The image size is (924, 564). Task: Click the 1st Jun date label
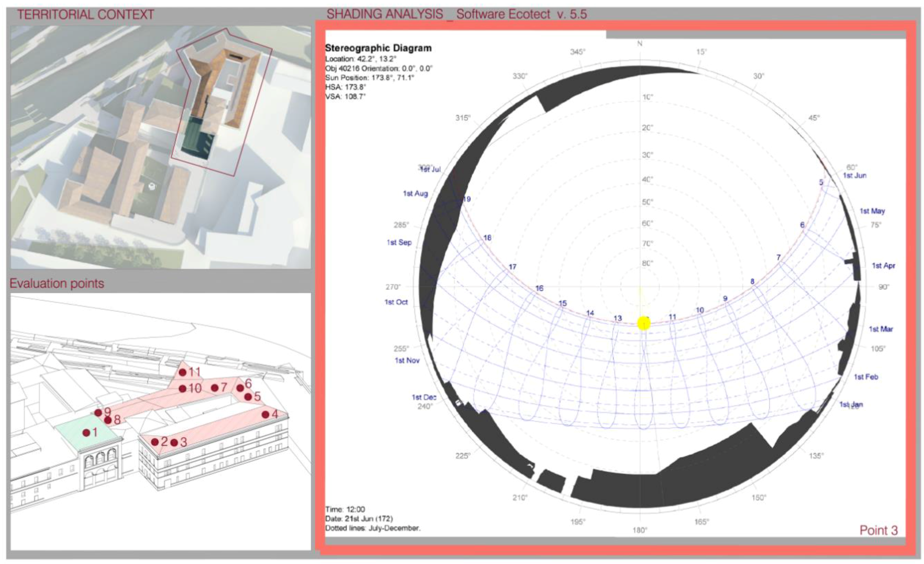(854, 175)
